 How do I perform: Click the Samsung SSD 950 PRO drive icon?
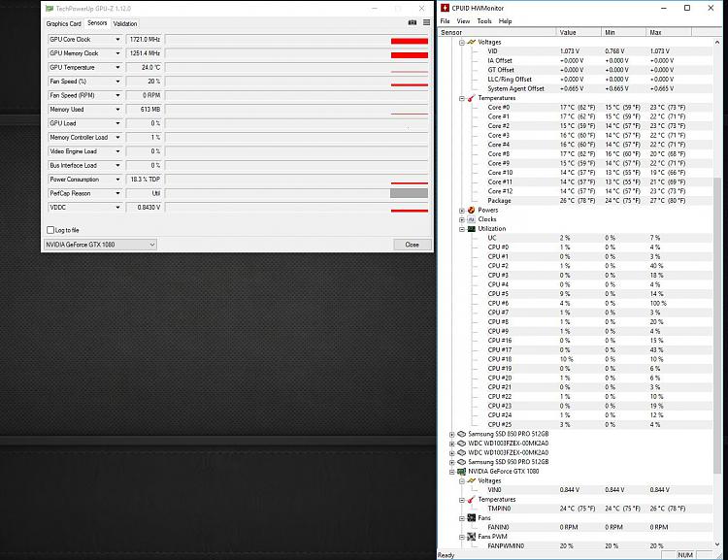[461, 462]
